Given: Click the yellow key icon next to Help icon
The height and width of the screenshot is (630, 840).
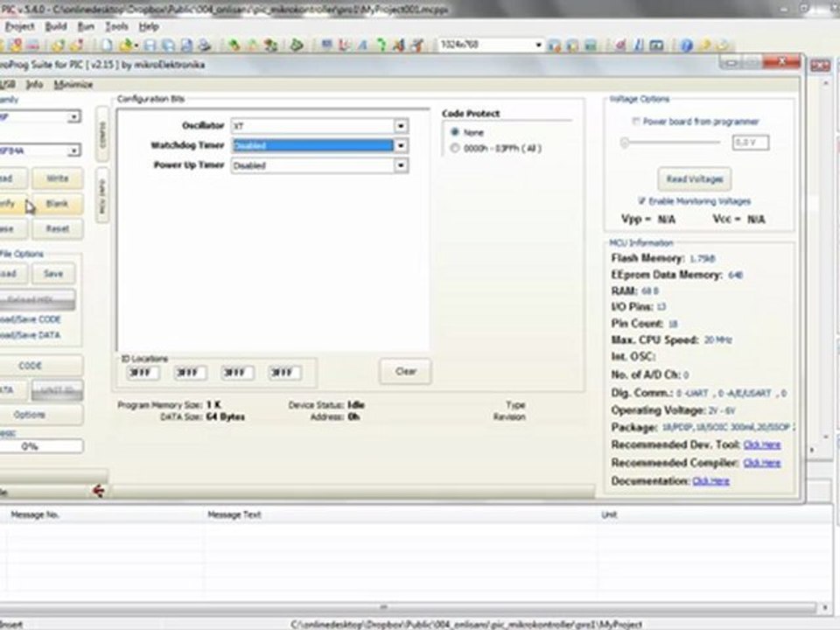Looking at the screenshot, I should [x=704, y=45].
